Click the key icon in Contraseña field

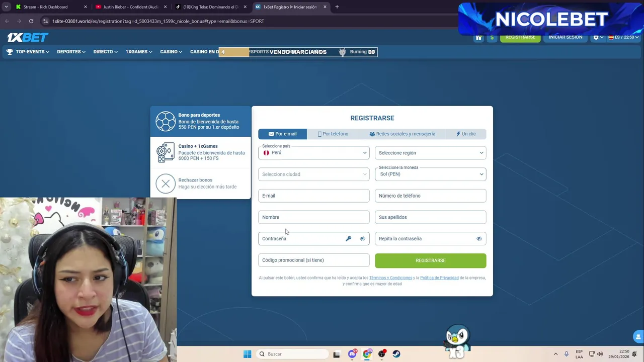(x=348, y=239)
